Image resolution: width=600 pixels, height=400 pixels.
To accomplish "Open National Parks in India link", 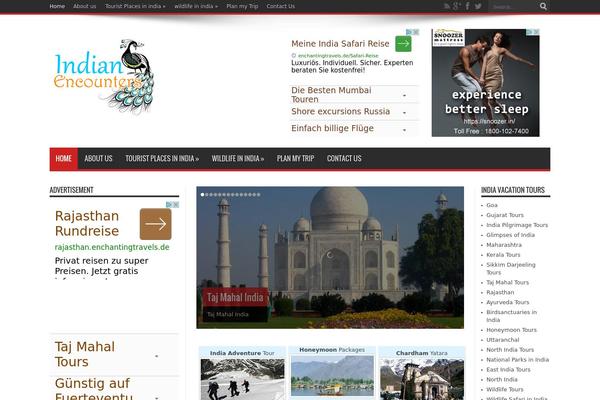I will (x=517, y=360).
